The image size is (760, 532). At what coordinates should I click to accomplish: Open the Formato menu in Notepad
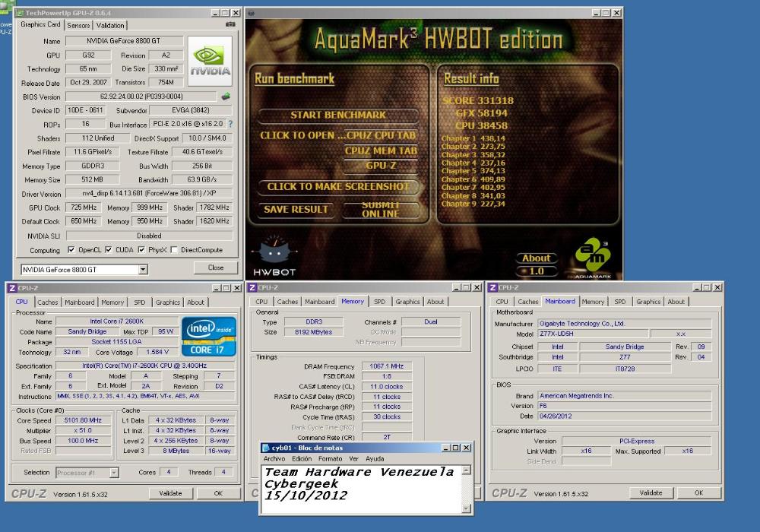[330, 459]
